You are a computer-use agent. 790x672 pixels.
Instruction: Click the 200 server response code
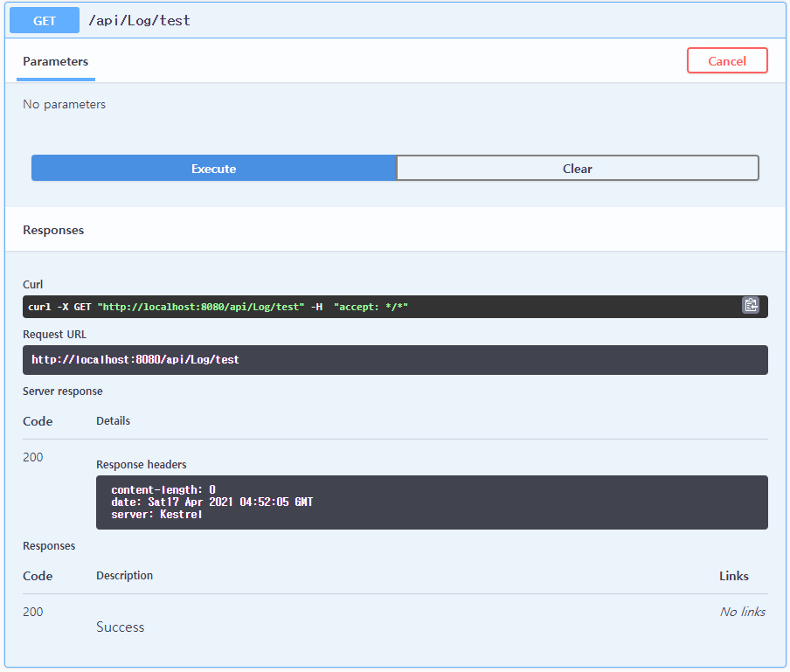[32, 457]
